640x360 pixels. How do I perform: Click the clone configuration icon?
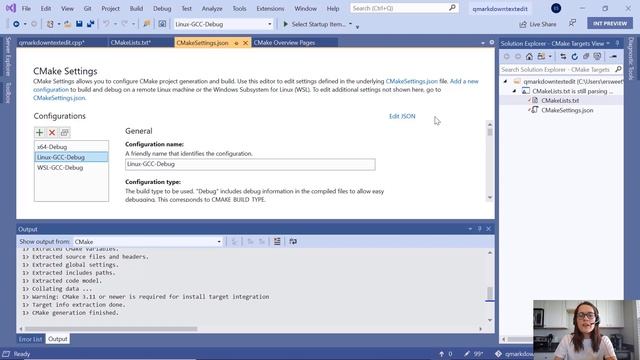coord(64,132)
